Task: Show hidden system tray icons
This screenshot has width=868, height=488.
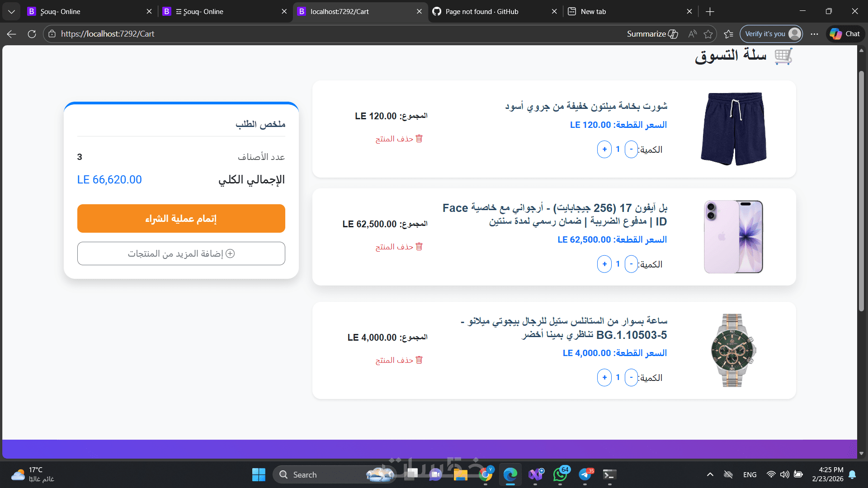Action: (x=710, y=474)
